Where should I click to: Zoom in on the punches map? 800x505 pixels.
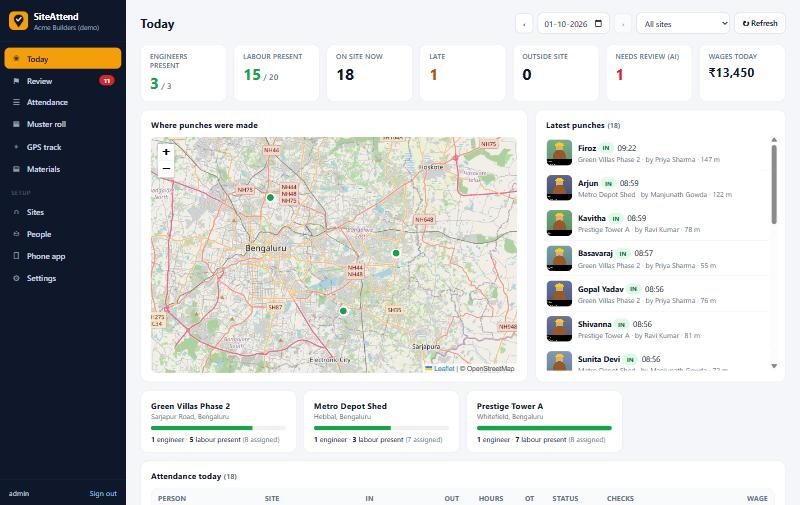166,152
